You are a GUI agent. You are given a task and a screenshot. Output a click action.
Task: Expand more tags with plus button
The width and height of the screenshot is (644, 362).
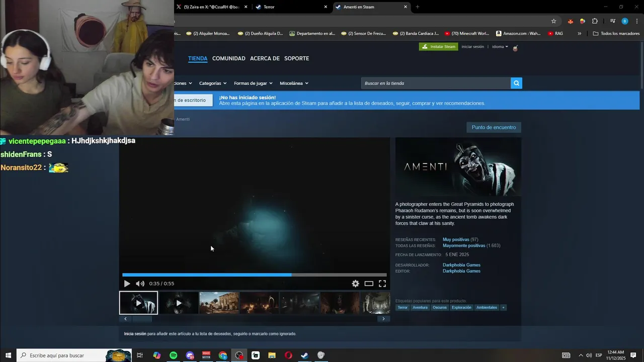pyautogui.click(x=503, y=307)
